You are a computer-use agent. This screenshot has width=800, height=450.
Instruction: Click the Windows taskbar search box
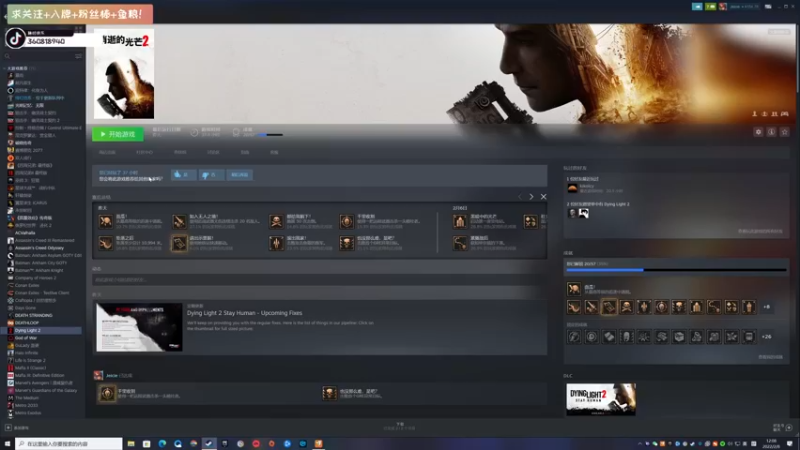(69, 444)
